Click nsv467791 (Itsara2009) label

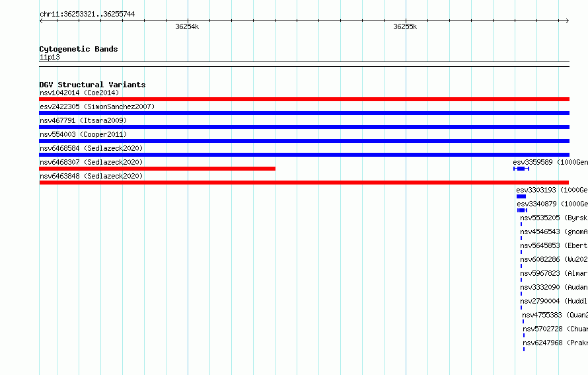point(83,120)
